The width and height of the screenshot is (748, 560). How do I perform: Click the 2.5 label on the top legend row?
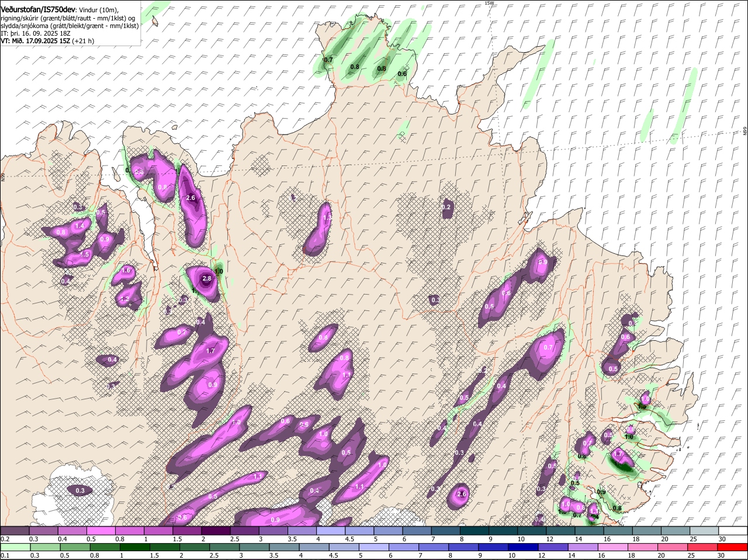click(x=234, y=539)
